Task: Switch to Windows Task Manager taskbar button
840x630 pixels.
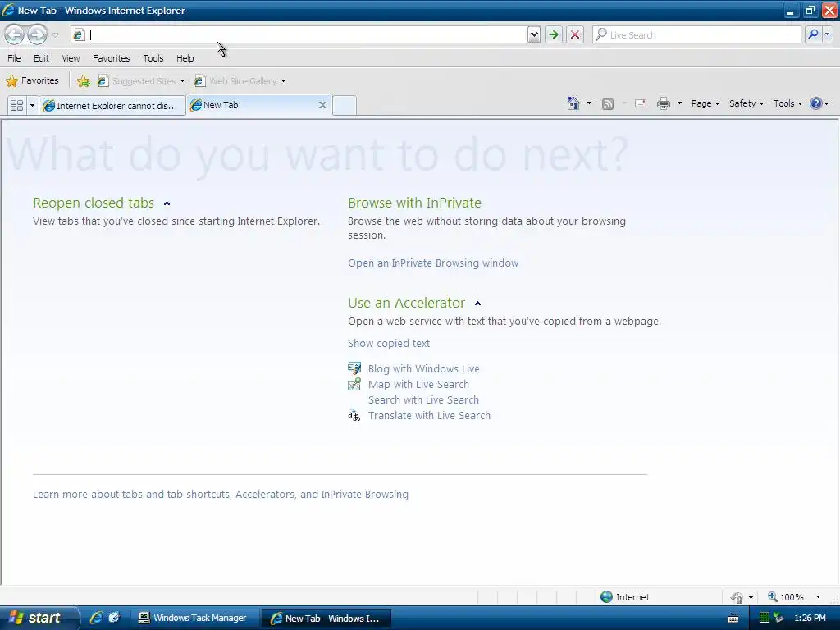Action: pyautogui.click(x=195, y=618)
